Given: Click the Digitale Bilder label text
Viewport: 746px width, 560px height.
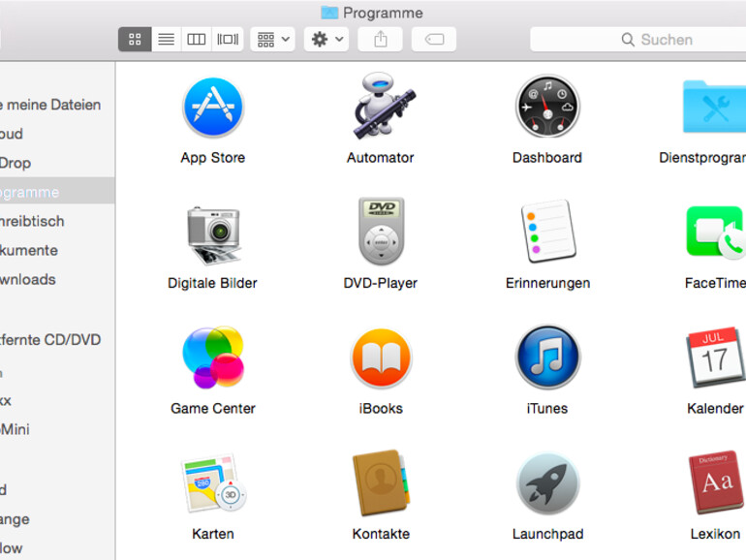Looking at the screenshot, I should 212,283.
